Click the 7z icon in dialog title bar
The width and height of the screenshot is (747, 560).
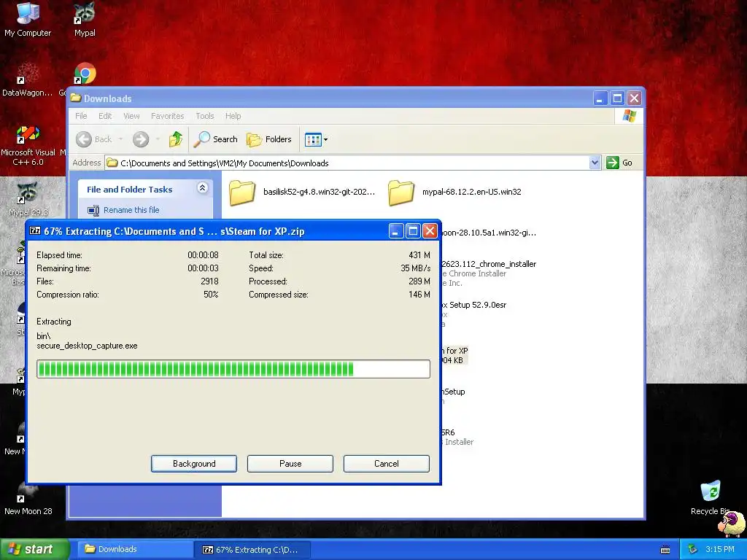click(35, 231)
